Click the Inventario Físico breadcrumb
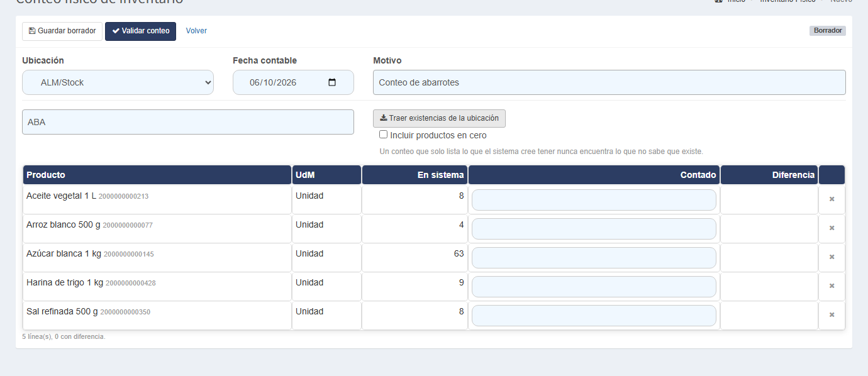This screenshot has height=376, width=868. [787, 1]
